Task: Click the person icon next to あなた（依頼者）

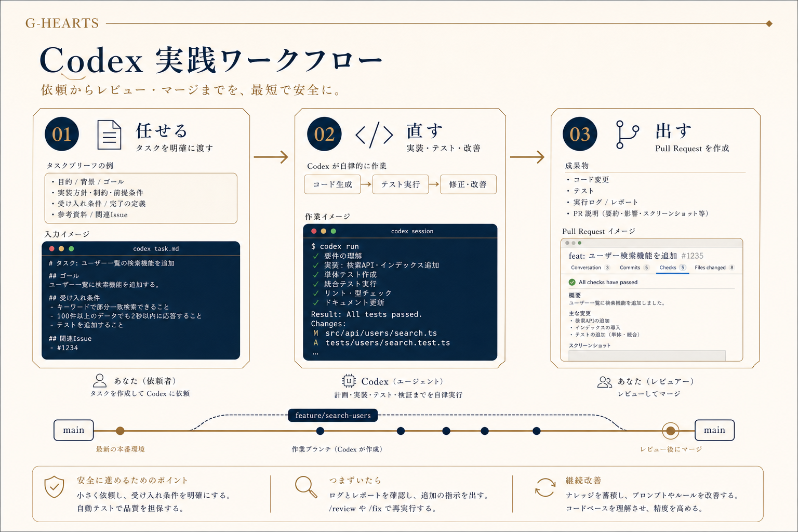Action: point(99,381)
